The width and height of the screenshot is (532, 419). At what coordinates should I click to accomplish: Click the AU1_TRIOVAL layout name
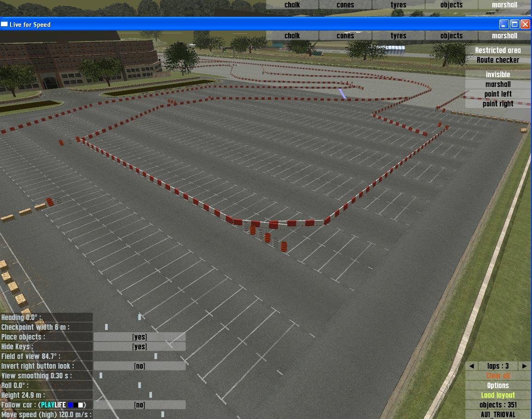click(x=498, y=414)
